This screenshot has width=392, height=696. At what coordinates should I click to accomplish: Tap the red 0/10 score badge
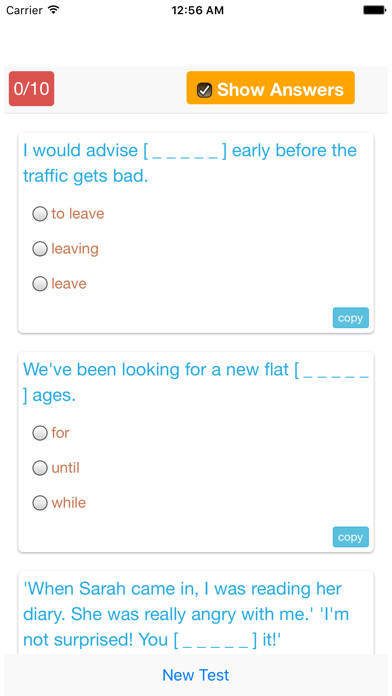coord(32,89)
